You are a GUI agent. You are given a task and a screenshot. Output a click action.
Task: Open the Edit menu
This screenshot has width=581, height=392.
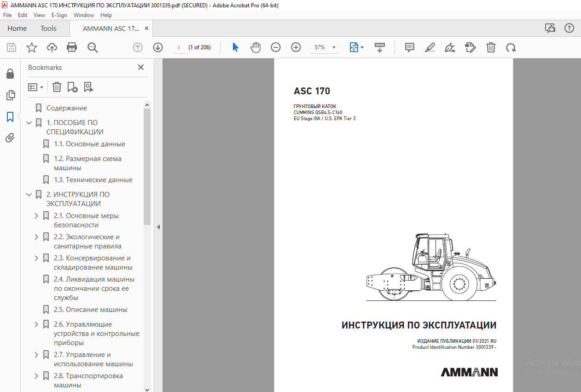pos(22,15)
